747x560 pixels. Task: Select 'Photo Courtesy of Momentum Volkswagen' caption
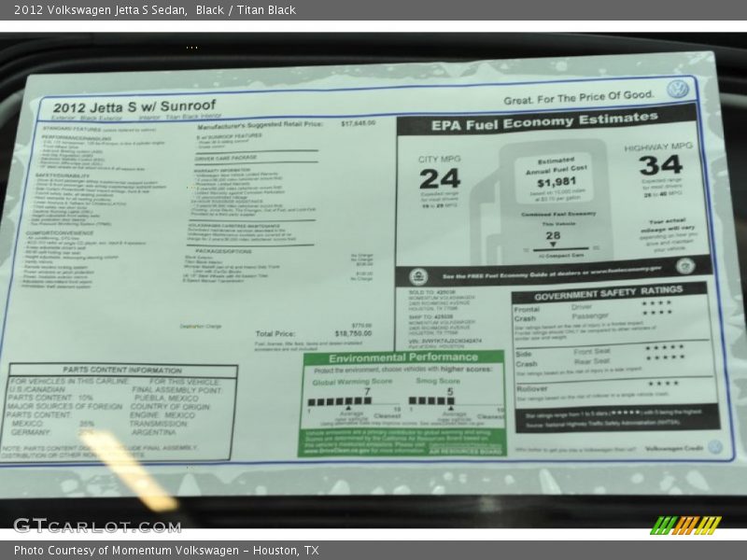tap(126, 551)
